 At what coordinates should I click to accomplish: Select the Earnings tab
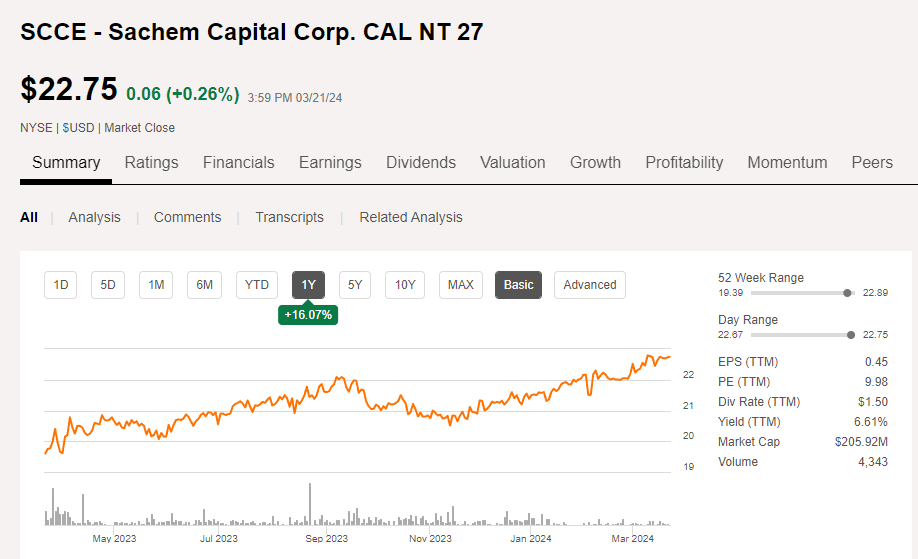point(330,162)
